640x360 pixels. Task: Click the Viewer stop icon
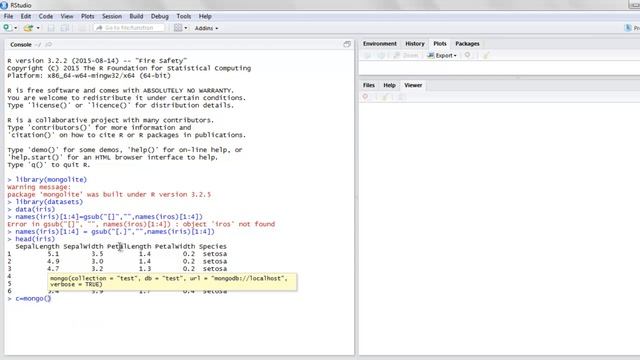tap(365, 97)
